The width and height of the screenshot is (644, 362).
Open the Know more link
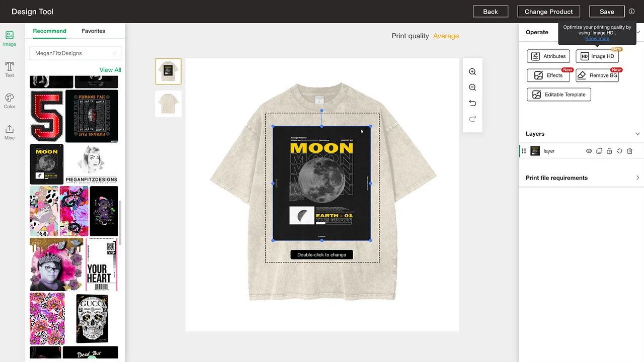(597, 39)
